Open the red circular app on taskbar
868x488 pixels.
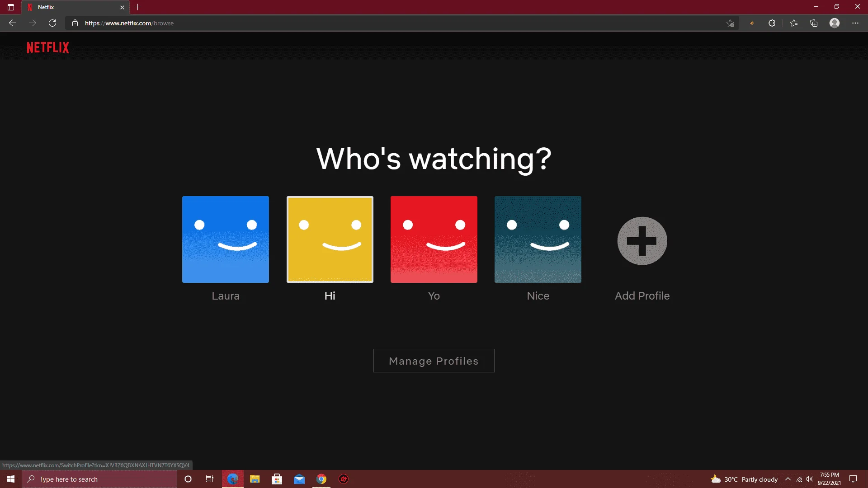[x=344, y=479]
